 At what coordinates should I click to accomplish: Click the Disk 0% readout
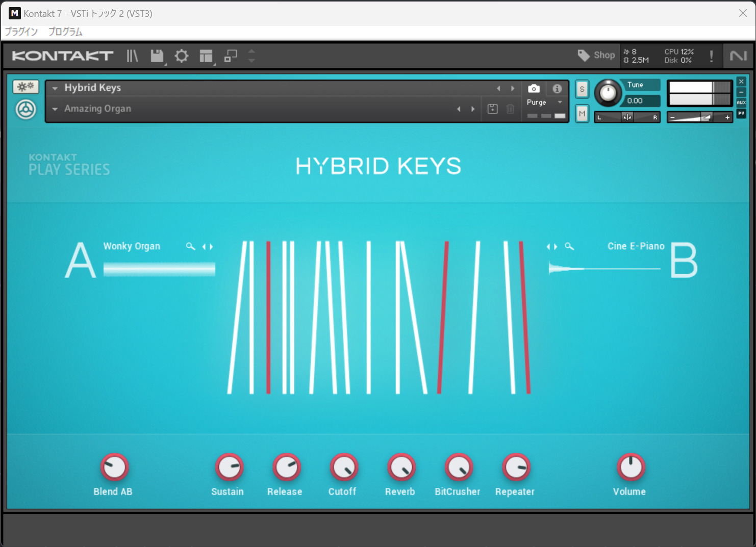point(678,60)
